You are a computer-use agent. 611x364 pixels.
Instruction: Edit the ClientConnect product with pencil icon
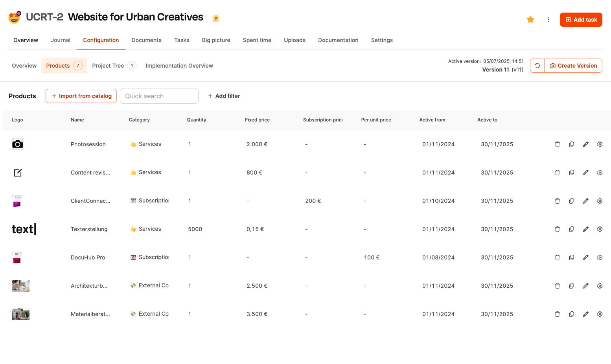coord(585,201)
